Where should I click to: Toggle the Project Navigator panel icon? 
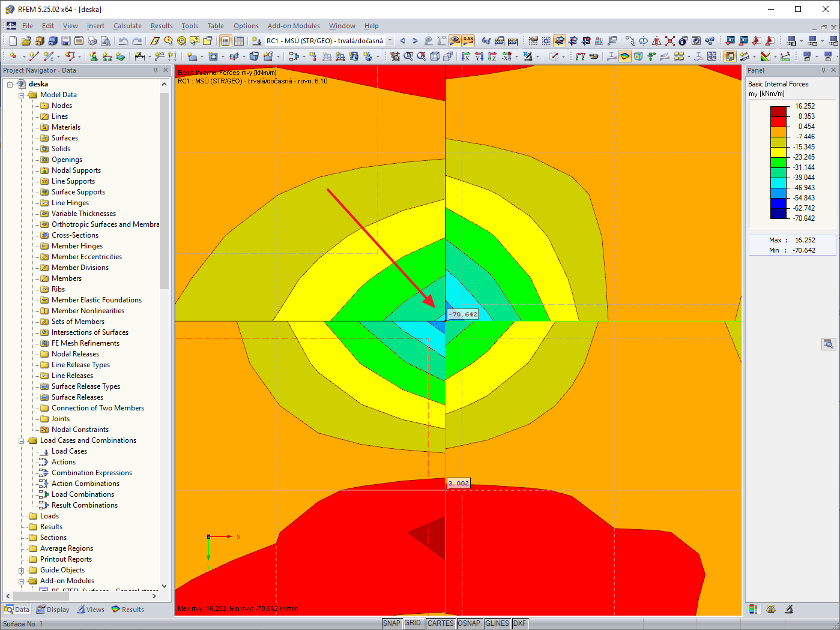225,41
